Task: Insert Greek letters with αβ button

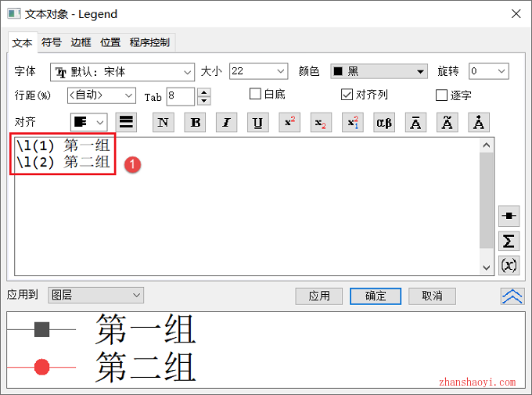Action: point(384,122)
